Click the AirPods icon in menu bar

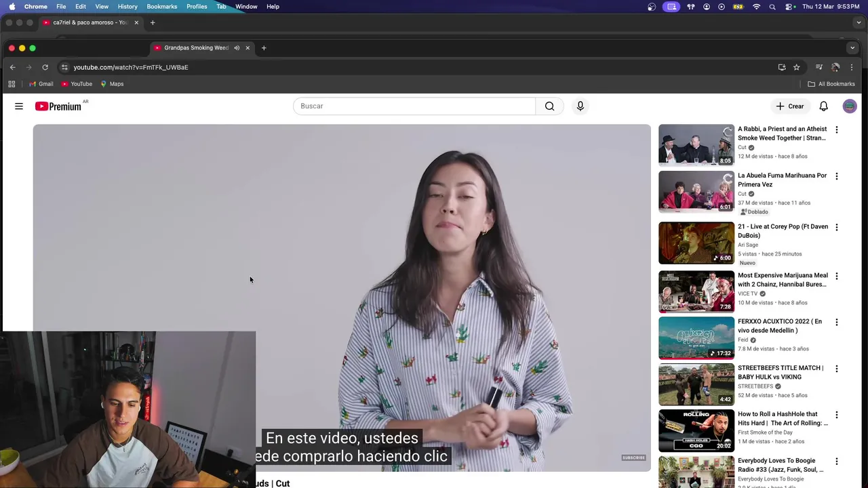click(691, 7)
